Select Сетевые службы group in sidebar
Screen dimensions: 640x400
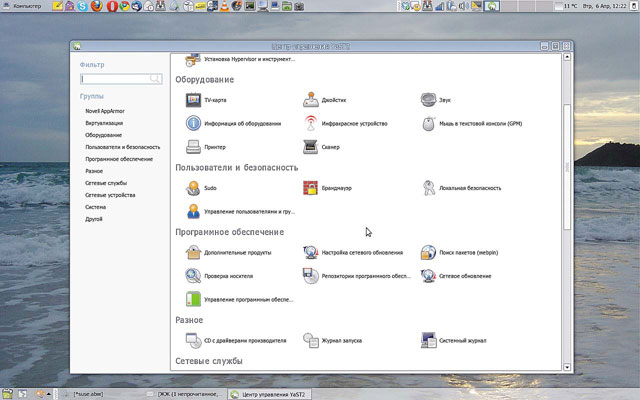click(106, 183)
